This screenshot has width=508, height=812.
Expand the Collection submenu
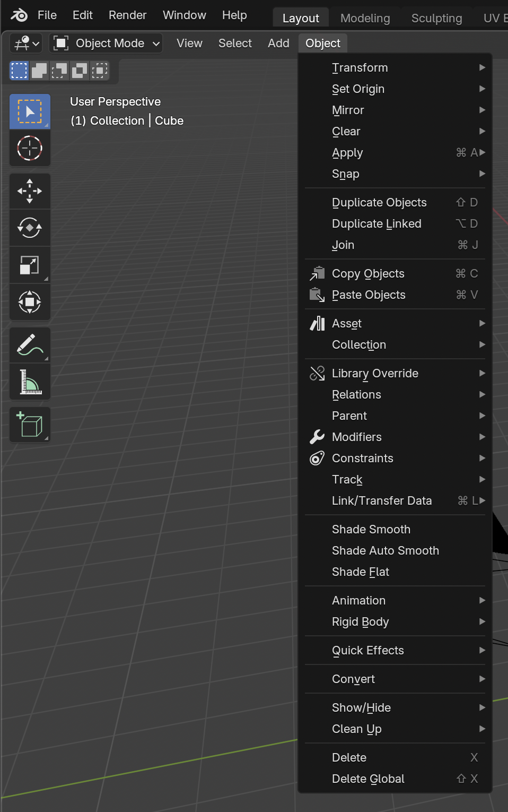pyautogui.click(x=395, y=344)
